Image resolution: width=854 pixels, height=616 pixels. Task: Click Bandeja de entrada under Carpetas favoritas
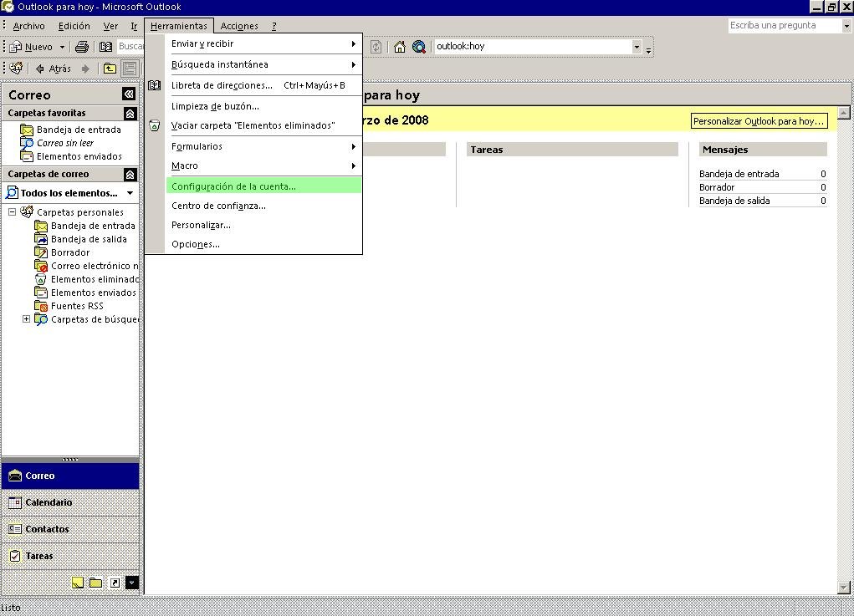coord(79,130)
